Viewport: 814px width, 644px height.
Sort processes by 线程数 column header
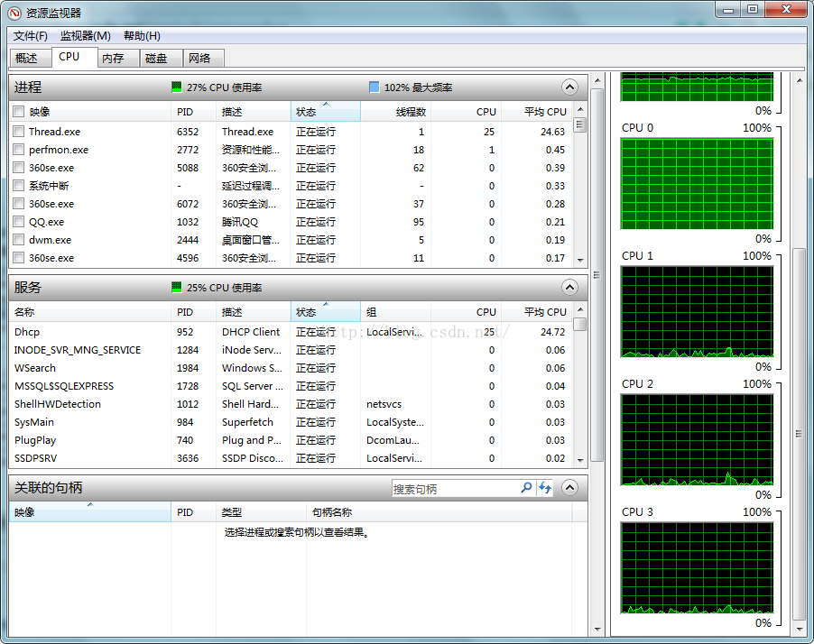point(395,112)
